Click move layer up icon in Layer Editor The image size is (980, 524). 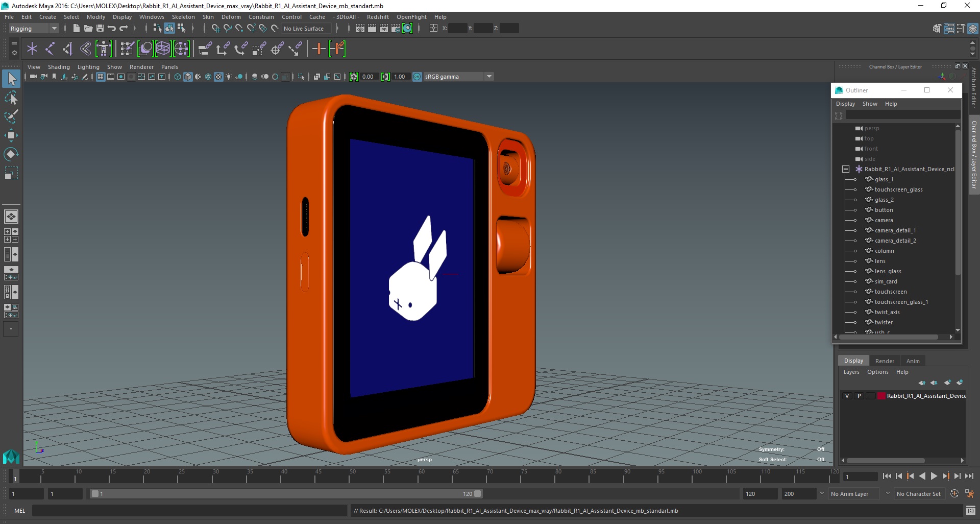click(922, 383)
